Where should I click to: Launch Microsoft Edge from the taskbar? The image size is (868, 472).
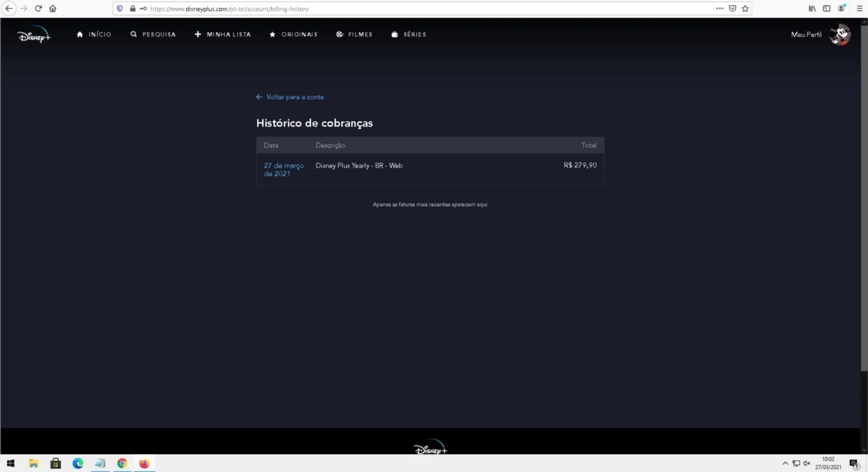pyautogui.click(x=78, y=463)
